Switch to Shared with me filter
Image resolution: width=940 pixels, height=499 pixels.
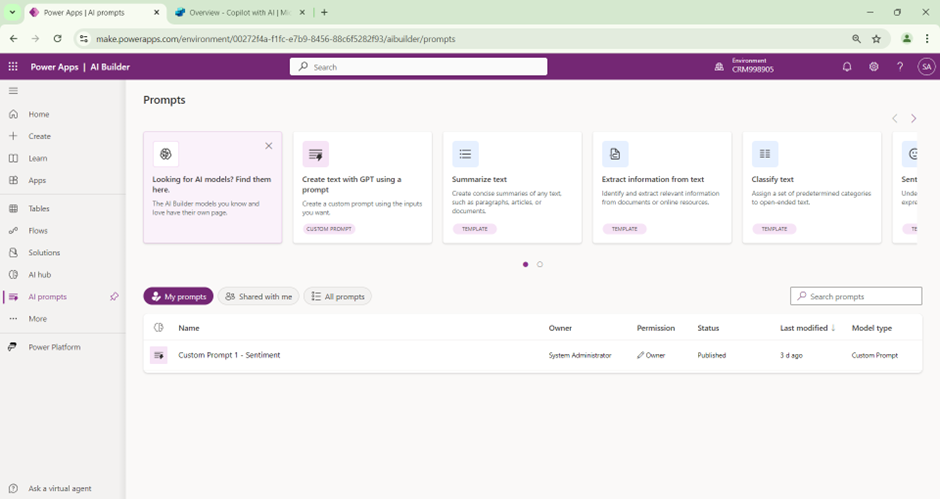click(258, 297)
